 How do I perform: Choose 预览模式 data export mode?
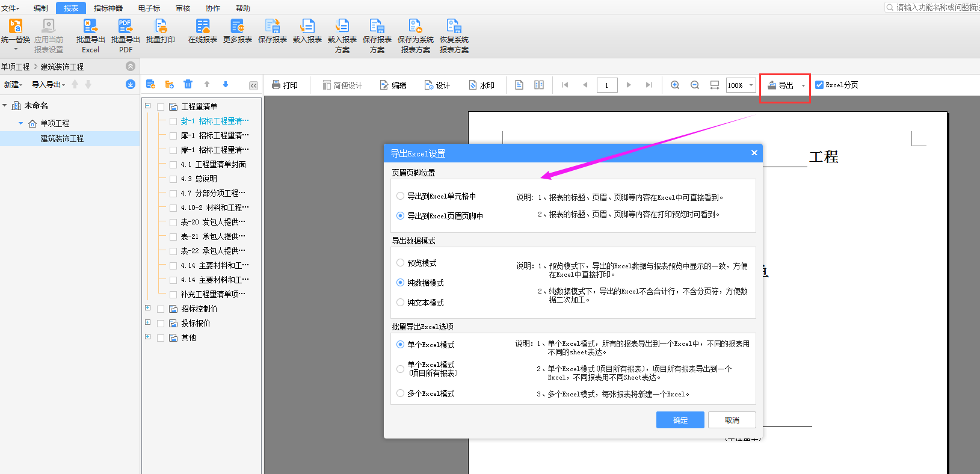click(x=400, y=263)
